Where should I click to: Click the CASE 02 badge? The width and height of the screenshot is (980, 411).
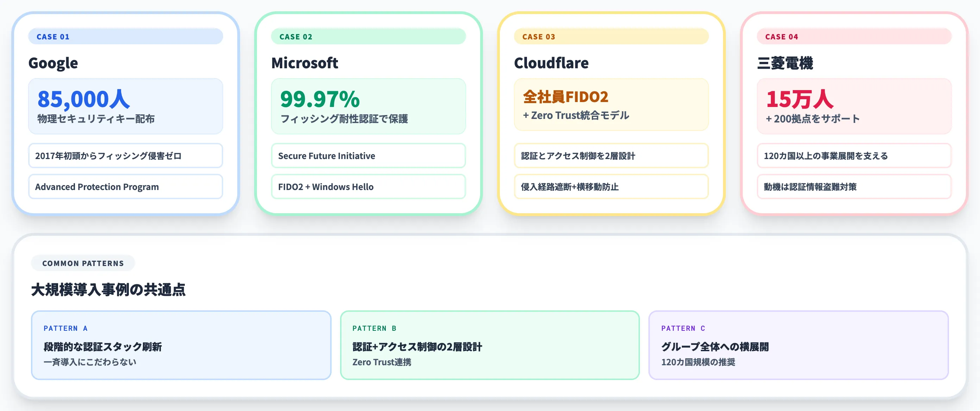pyautogui.click(x=368, y=37)
